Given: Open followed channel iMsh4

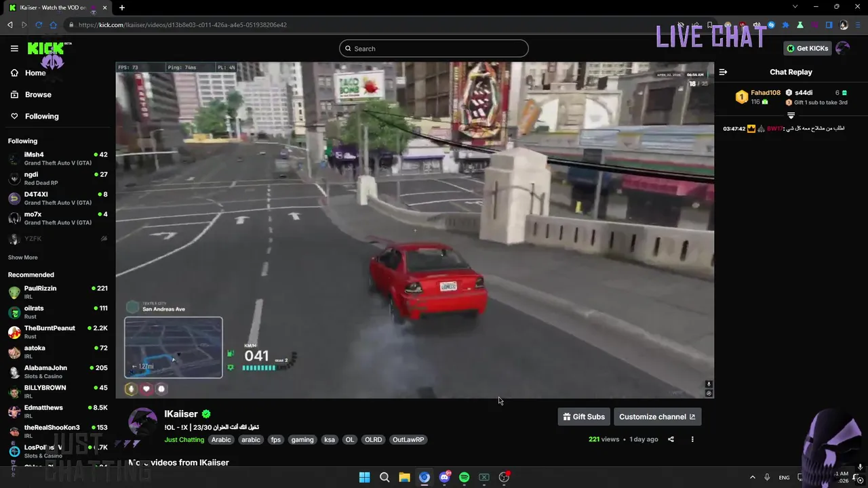Looking at the screenshot, I should point(58,159).
